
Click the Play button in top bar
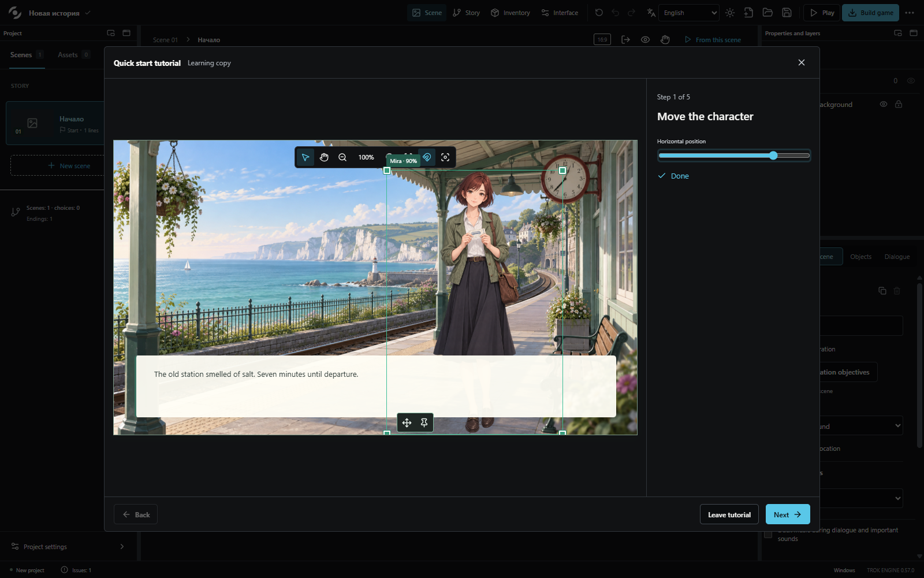822,13
